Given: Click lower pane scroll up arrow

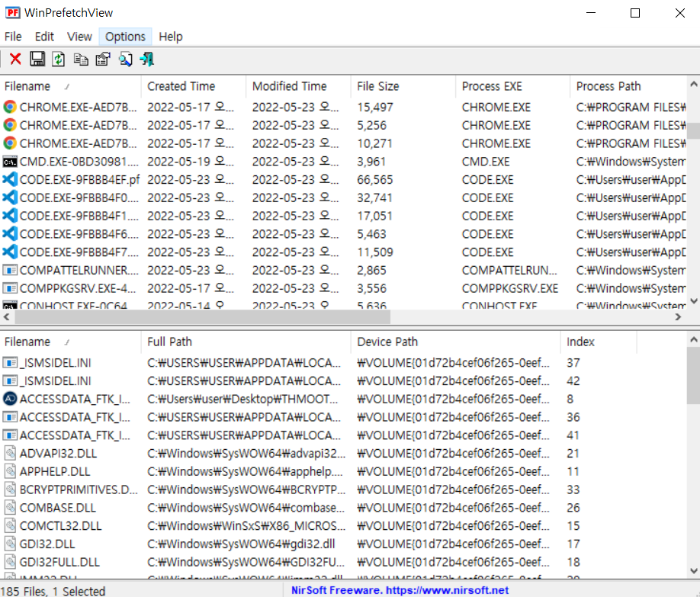Looking at the screenshot, I should (693, 339).
